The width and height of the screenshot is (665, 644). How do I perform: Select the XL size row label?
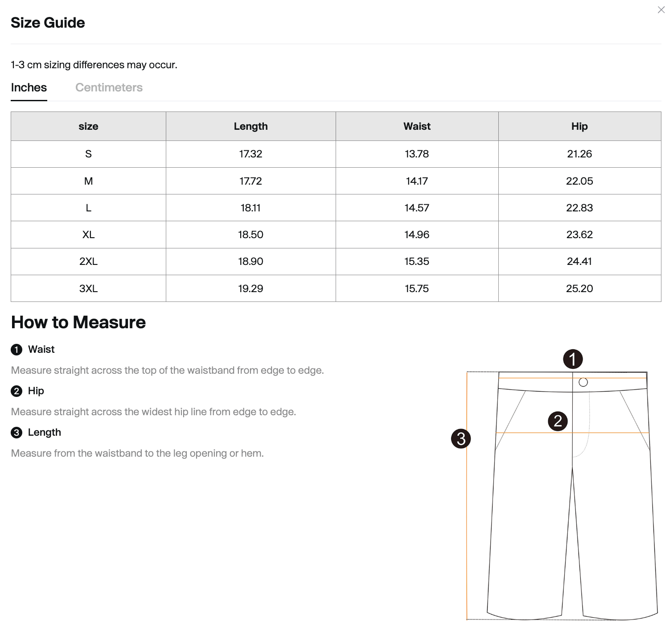click(88, 235)
